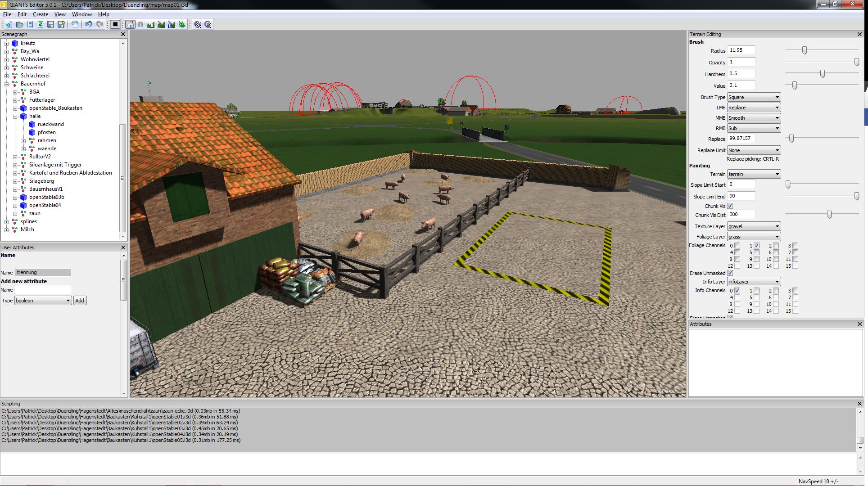Click the Hardness slider handle
This screenshot has width=868, height=486.
pyautogui.click(x=823, y=74)
